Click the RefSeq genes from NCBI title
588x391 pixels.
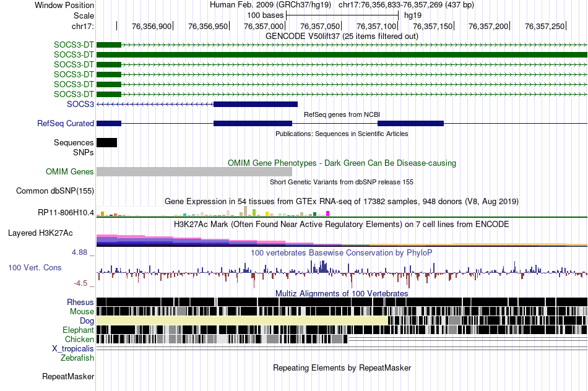point(342,114)
